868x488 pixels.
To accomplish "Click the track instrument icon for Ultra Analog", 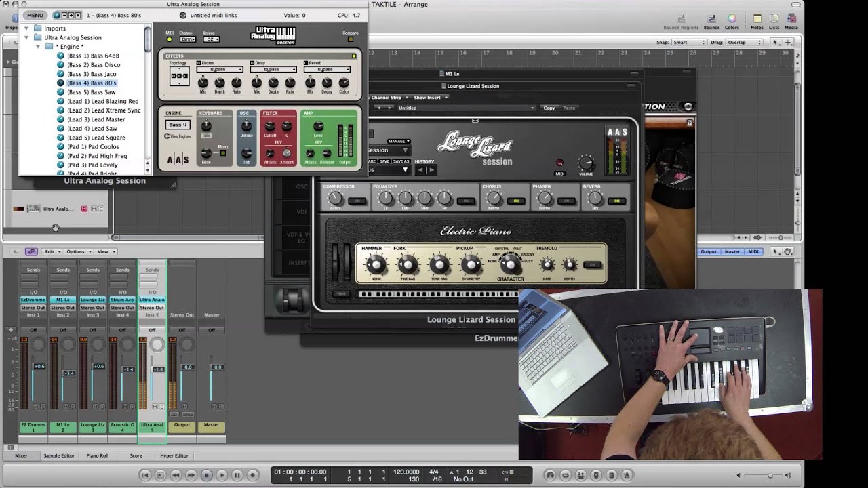I will click(33, 209).
